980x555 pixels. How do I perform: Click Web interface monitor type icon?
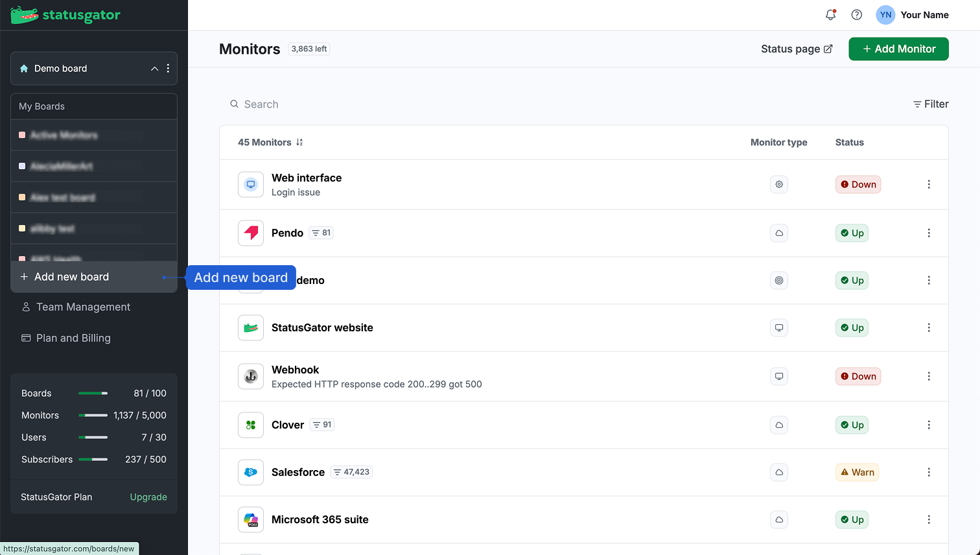point(779,184)
